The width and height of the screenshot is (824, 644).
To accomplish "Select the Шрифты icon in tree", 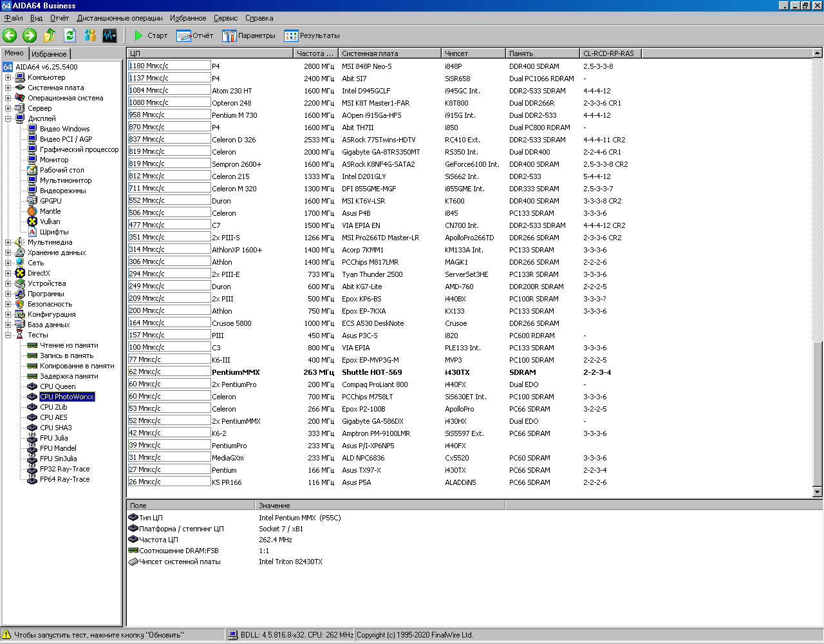I will click(x=32, y=232).
